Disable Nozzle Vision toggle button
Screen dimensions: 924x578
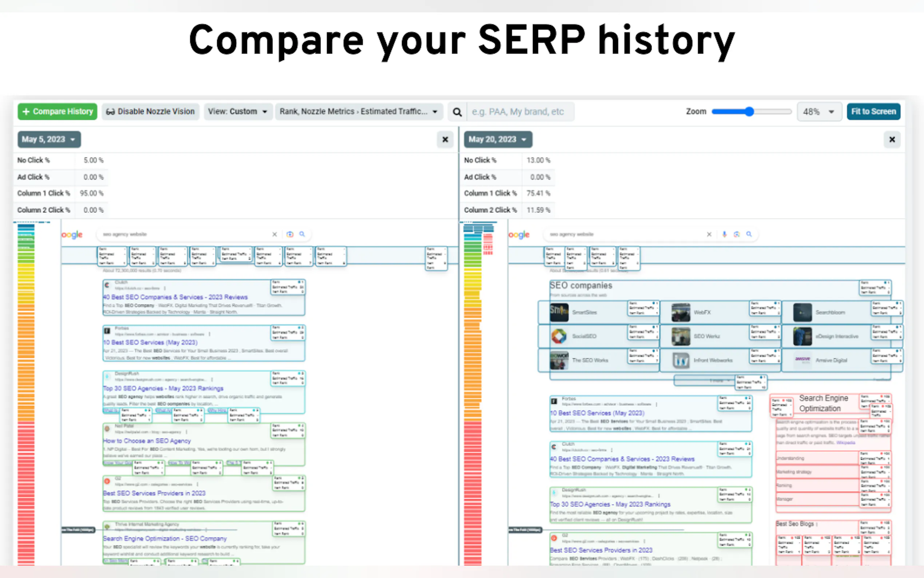point(151,112)
